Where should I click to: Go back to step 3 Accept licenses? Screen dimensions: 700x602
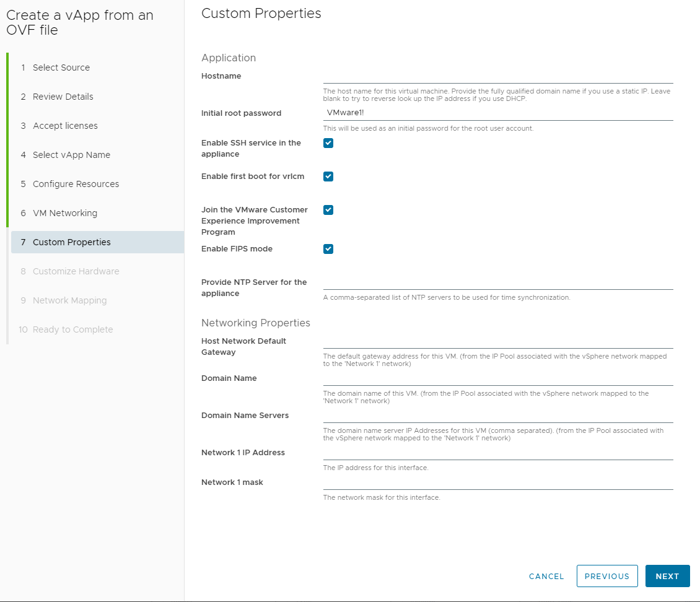tap(64, 126)
